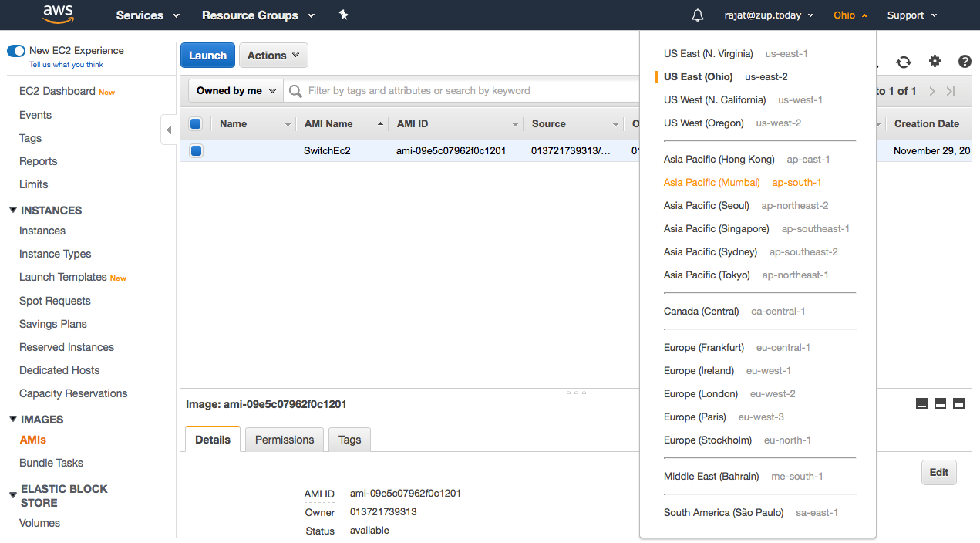Open the Owned by me filter dropdown
Screen dimensions: 980x543
point(236,91)
